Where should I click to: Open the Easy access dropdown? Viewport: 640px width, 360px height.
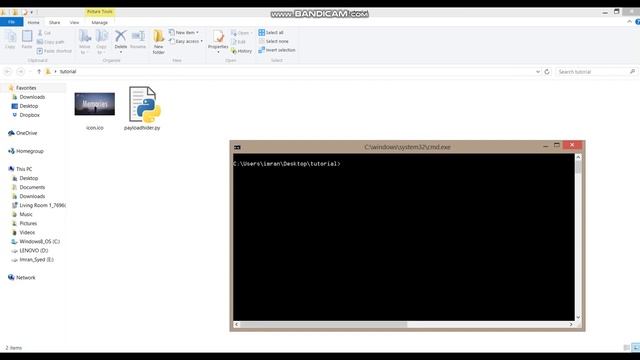[x=186, y=41]
